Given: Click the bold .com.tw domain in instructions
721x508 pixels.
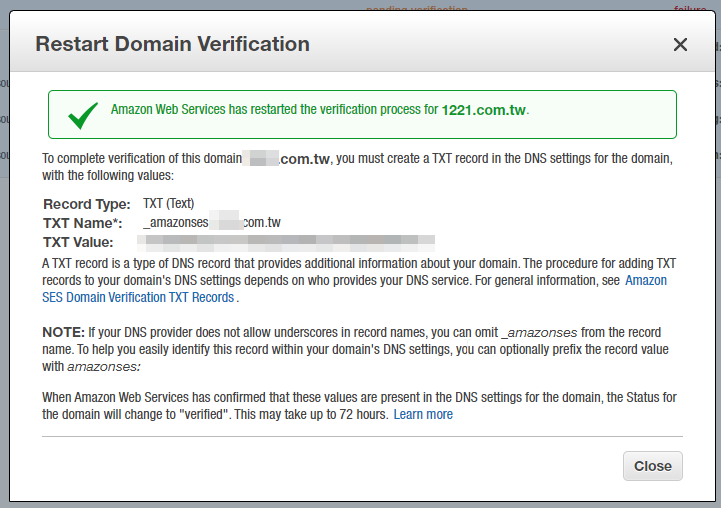Looking at the screenshot, I should [x=304, y=159].
